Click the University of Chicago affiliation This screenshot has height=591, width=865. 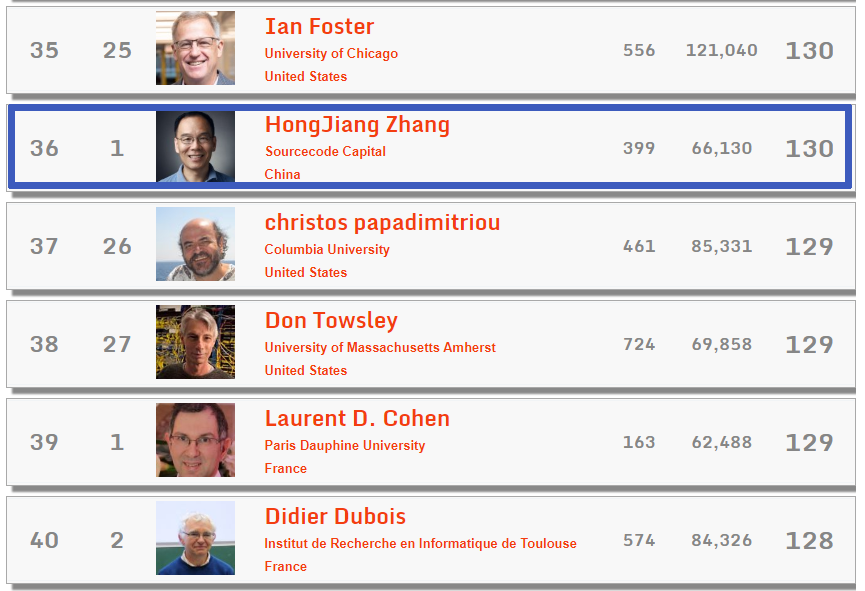tap(331, 53)
